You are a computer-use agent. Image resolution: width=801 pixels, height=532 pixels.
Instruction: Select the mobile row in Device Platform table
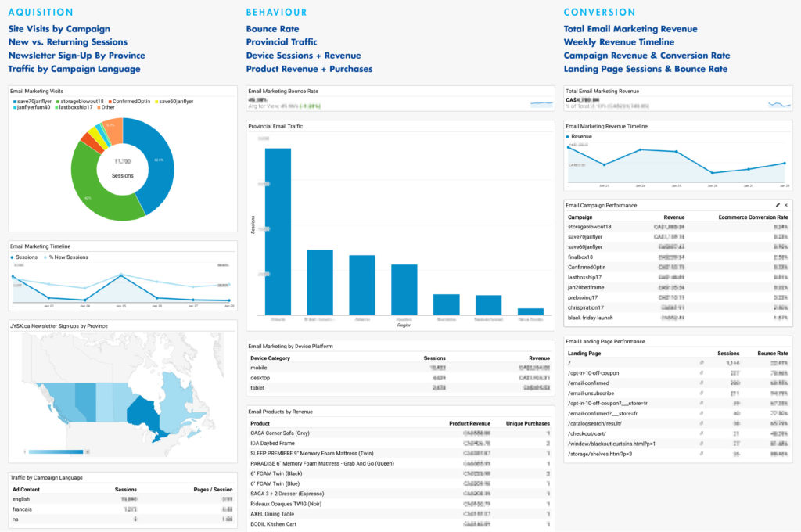313,366
